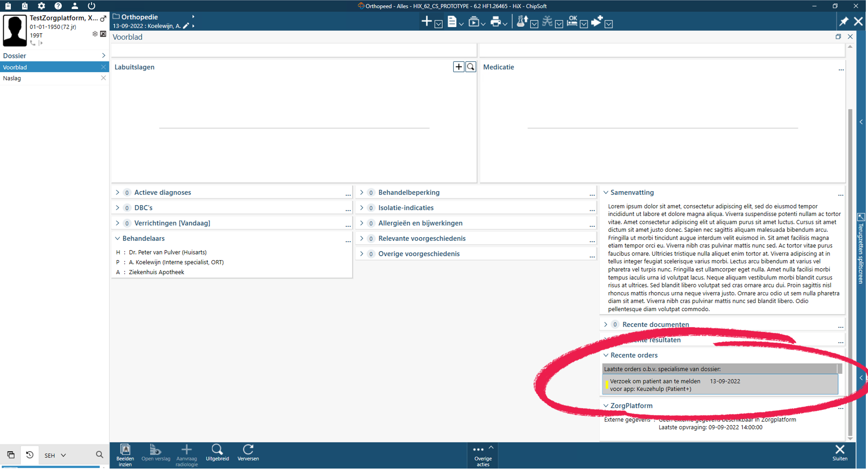Screen dimensions: 868x470
Task: Click the OK operating room bed icon
Action: pyautogui.click(x=572, y=22)
